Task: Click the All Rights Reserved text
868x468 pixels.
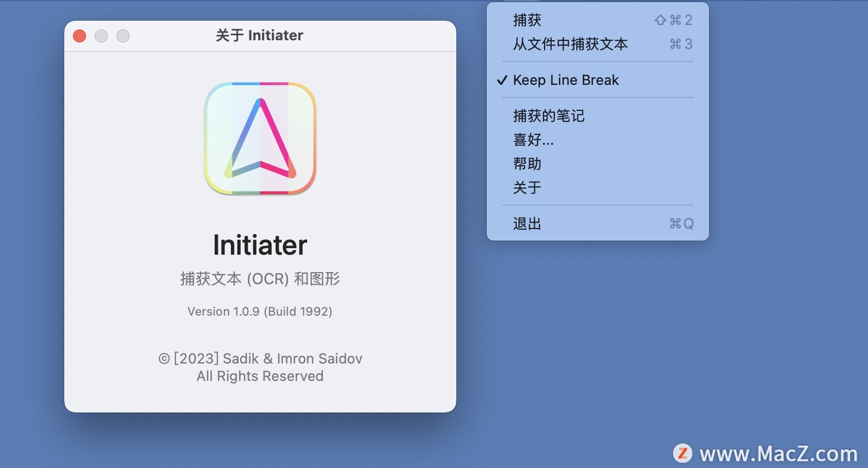Action: (260, 376)
